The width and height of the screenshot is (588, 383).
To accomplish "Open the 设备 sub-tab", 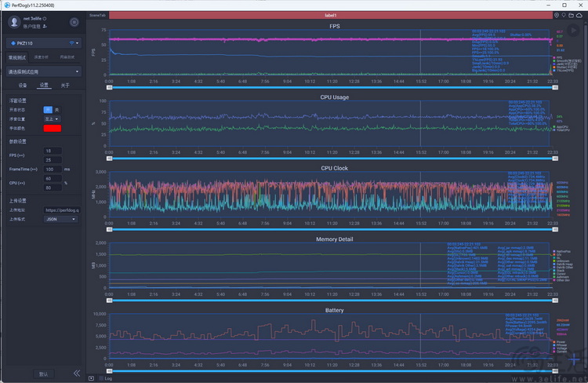I will pos(23,86).
